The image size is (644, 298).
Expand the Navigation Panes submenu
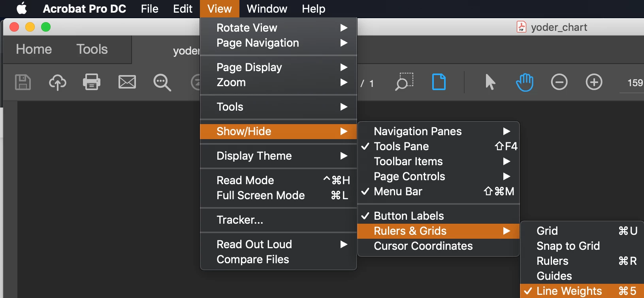[x=439, y=131]
